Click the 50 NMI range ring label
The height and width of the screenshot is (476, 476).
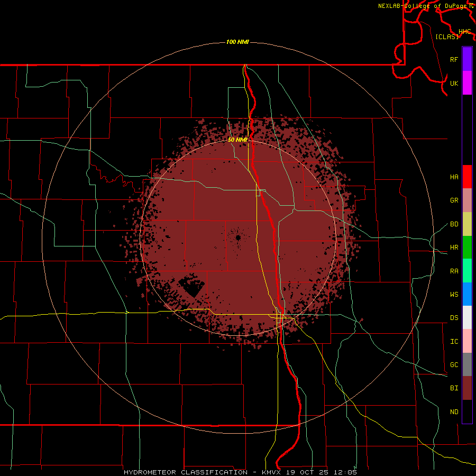click(x=237, y=140)
